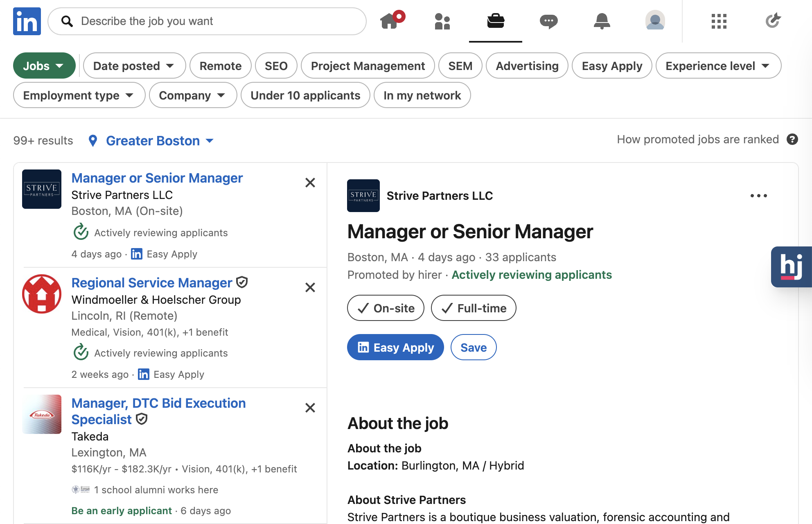
Task: Change the Greater Boston location dropdown
Action: [160, 141]
